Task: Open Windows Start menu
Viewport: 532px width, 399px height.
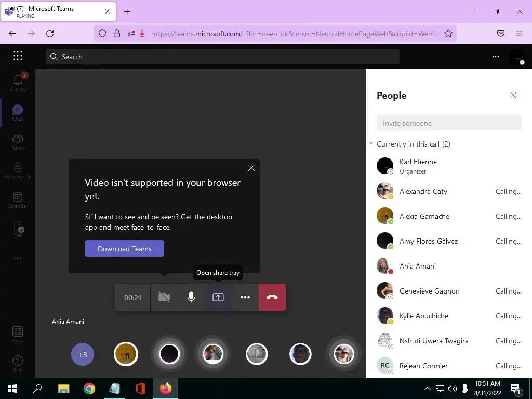Action: [12, 389]
